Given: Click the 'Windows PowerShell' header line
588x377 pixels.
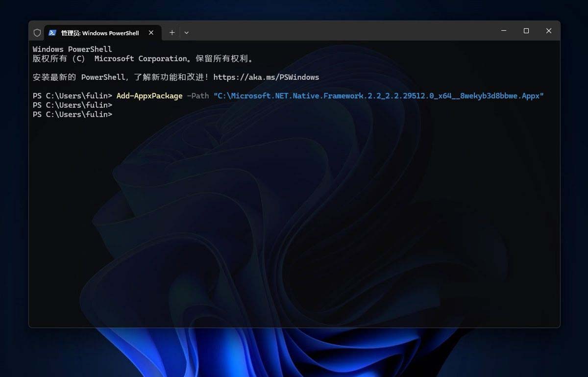Looking at the screenshot, I should 73,49.
